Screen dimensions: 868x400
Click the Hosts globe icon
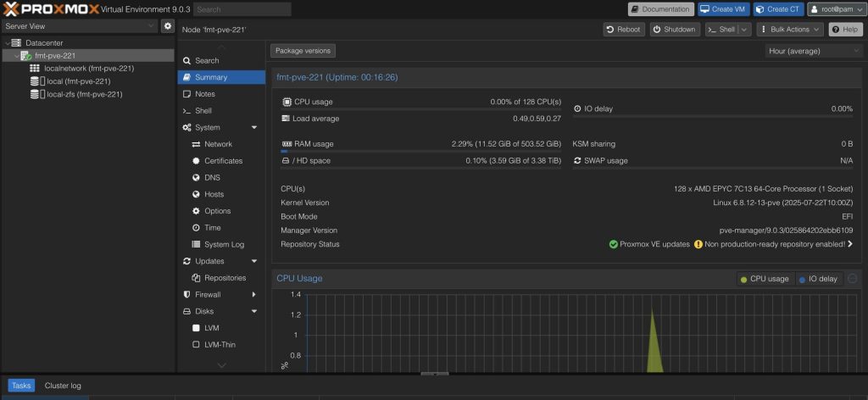(x=196, y=194)
